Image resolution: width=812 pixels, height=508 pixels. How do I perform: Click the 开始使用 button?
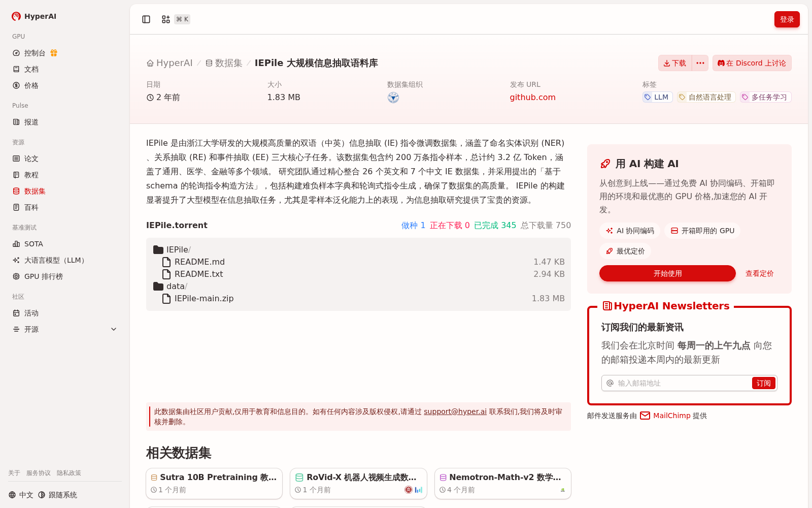point(667,273)
